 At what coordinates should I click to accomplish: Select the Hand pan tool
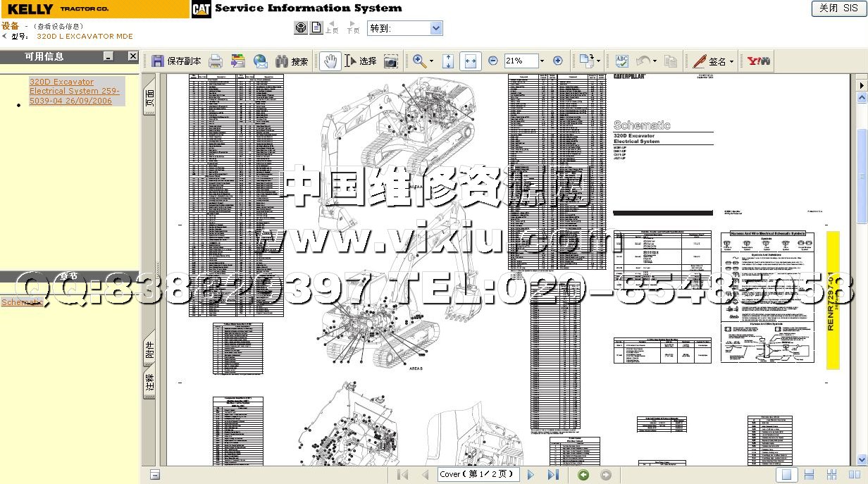click(x=329, y=61)
